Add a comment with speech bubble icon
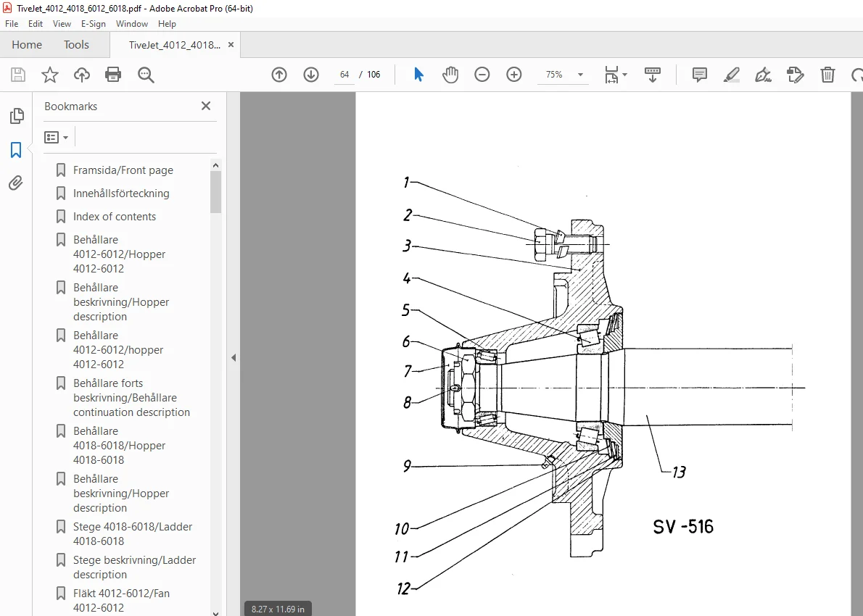The height and width of the screenshot is (616, 863). [700, 75]
